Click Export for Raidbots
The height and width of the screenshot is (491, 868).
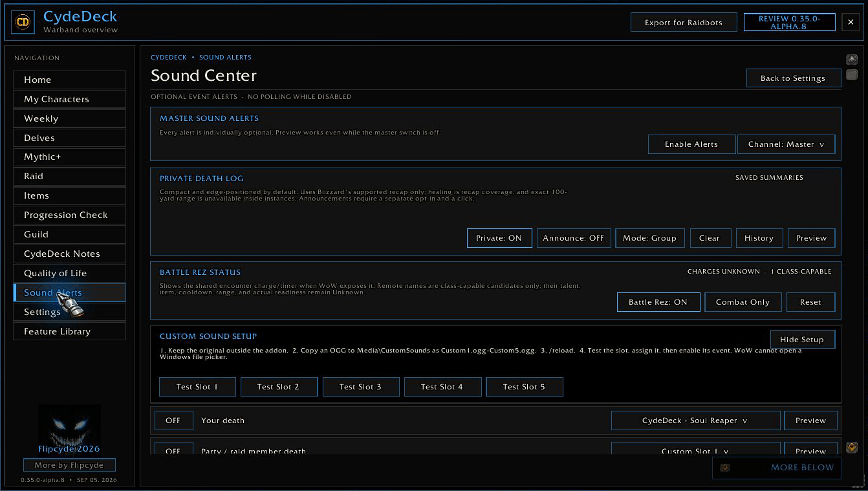[684, 23]
